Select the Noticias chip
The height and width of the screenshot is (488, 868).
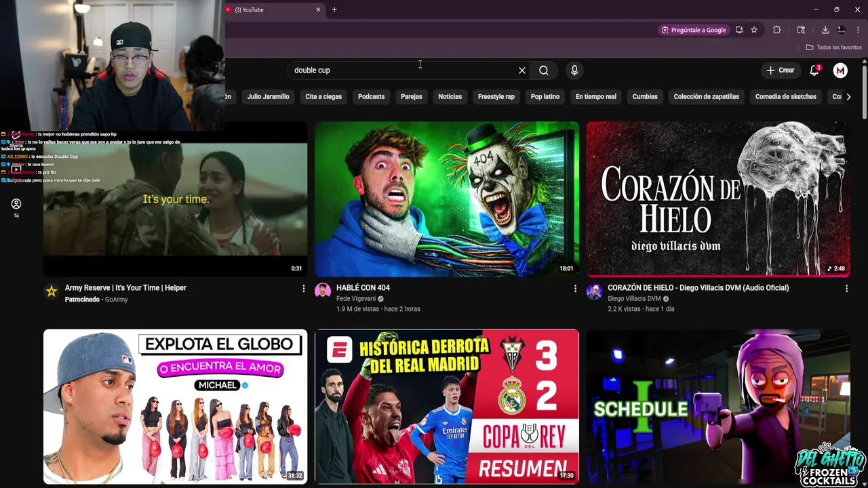tap(450, 97)
